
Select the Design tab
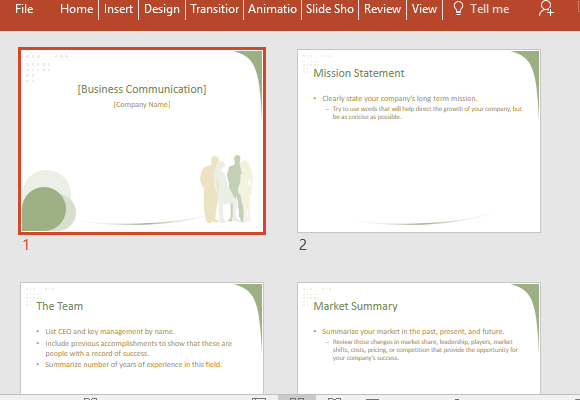tap(162, 9)
